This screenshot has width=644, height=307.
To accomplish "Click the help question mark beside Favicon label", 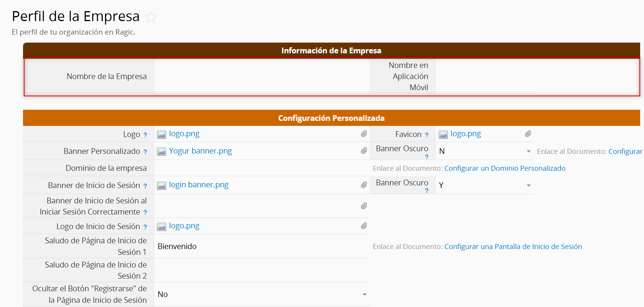I will click(426, 135).
